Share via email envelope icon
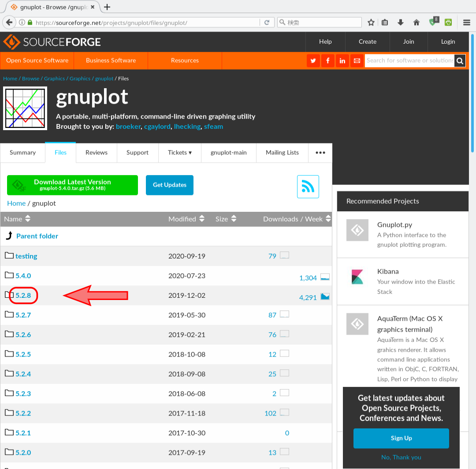This screenshot has height=469, width=476. [357, 60]
